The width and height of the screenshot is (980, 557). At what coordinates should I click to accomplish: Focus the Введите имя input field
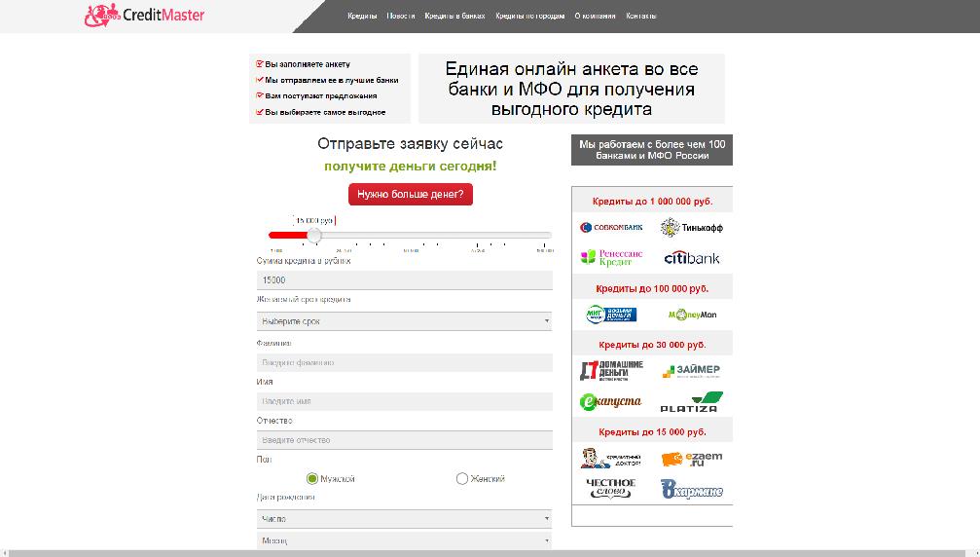pos(405,401)
